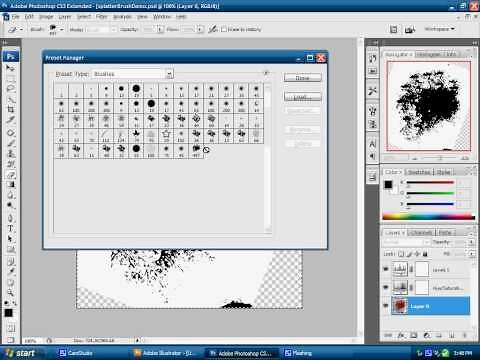Click the Create new layer icon
This screenshot has height=360, width=480.
click(x=452, y=335)
